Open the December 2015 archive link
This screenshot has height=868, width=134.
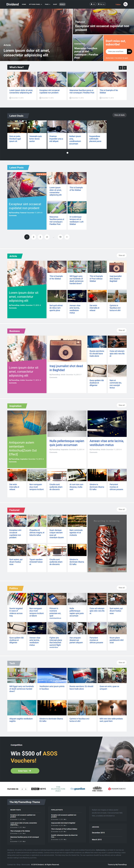pyautogui.click(x=98, y=833)
